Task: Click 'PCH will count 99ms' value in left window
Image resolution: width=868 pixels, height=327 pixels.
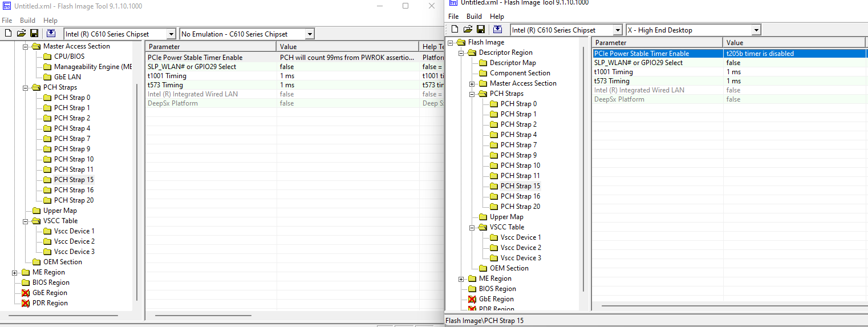Action: click(x=347, y=58)
